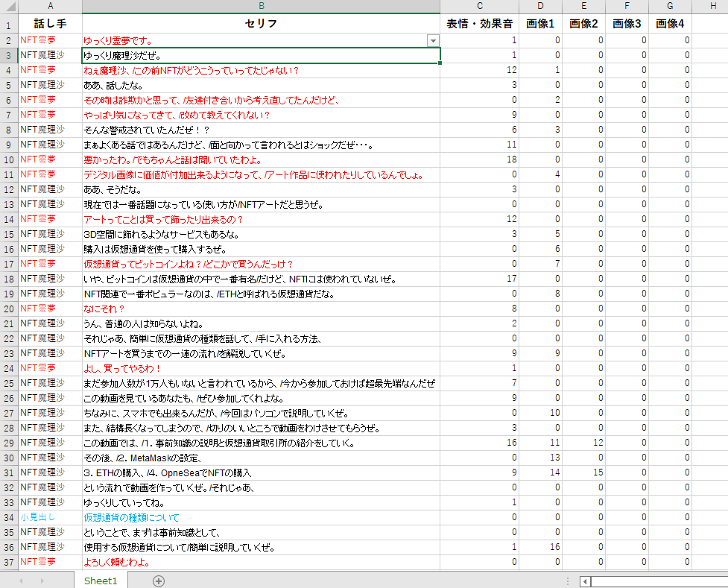Image resolution: width=728 pixels, height=588 pixels.
Task: Click the horizontal scrollbar left arrow
Action: (x=585, y=581)
